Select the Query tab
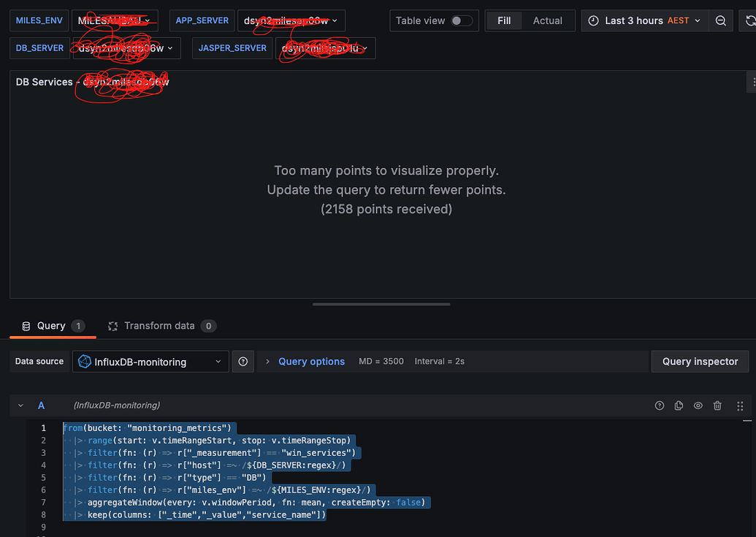The image size is (756, 537). pyautogui.click(x=52, y=326)
